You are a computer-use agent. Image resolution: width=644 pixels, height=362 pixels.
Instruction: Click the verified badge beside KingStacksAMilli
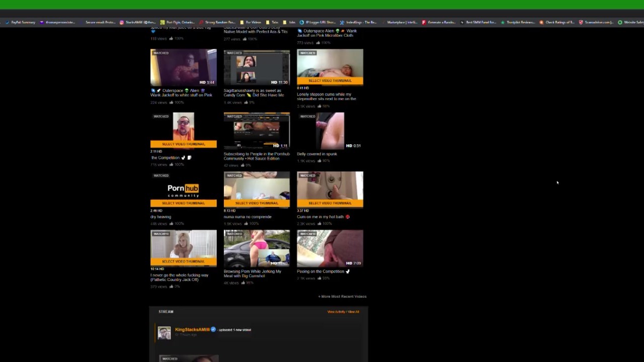(x=213, y=329)
